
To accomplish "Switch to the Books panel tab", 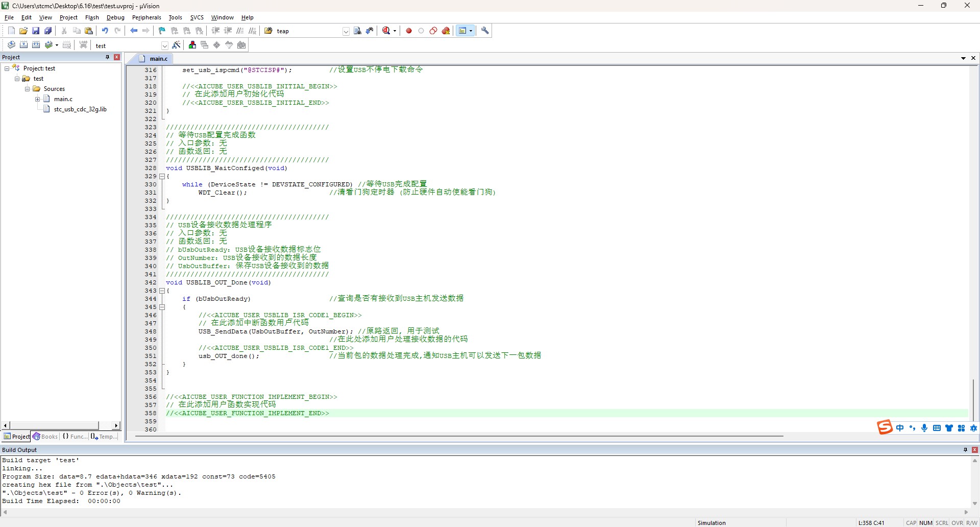I will point(45,437).
